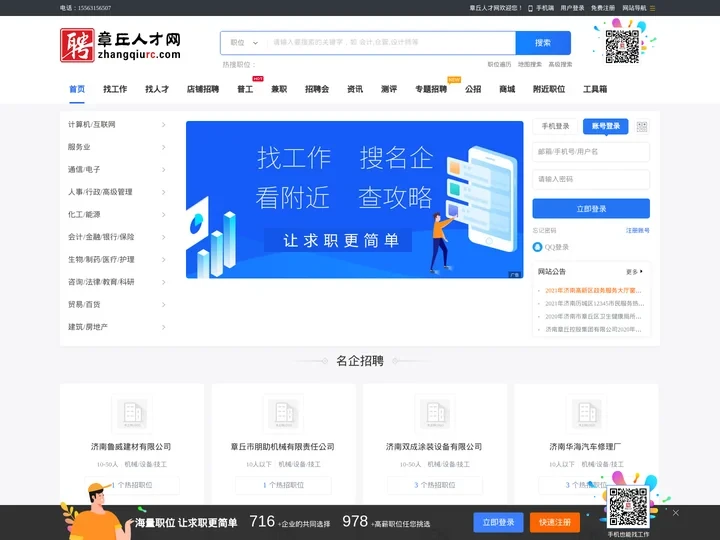Open 店铺招聘 in navigation

203,89
